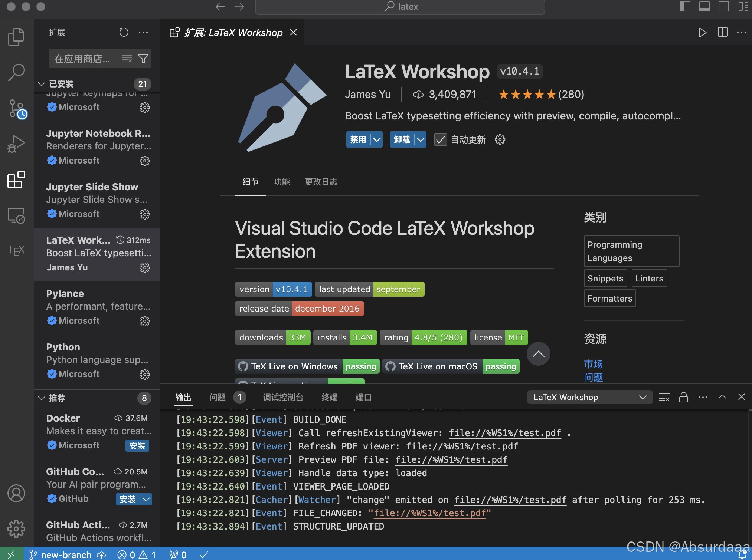Switch to the Details tab
752x560 pixels.
[x=251, y=182]
